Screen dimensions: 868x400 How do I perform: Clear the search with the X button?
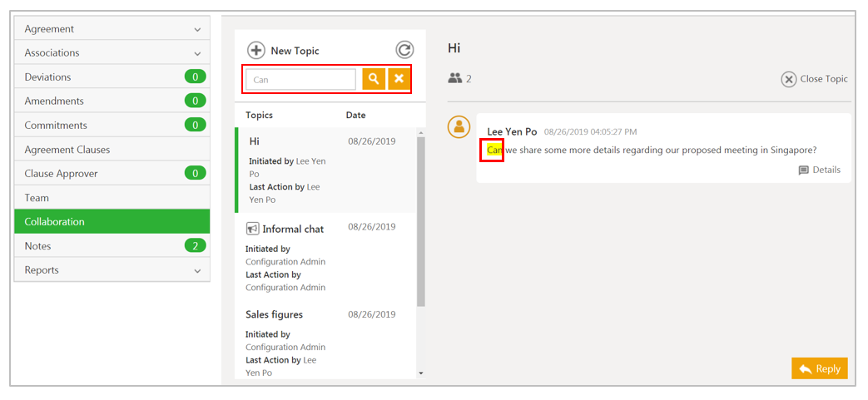point(399,79)
